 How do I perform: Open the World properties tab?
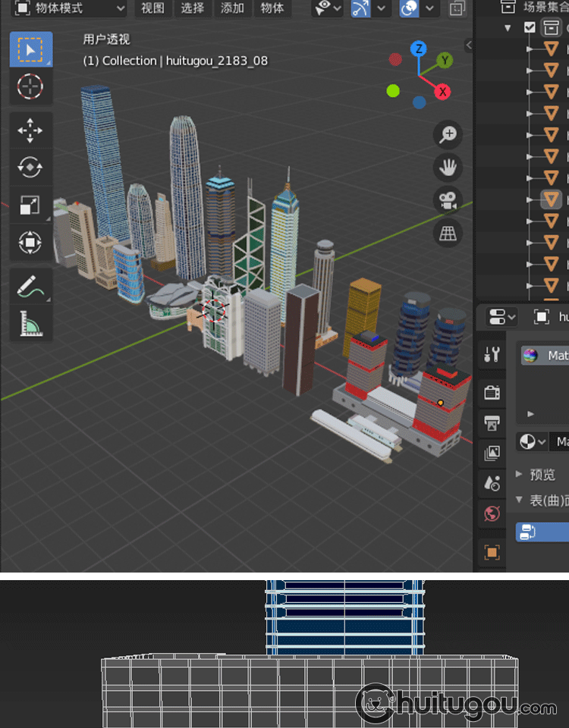tap(492, 514)
